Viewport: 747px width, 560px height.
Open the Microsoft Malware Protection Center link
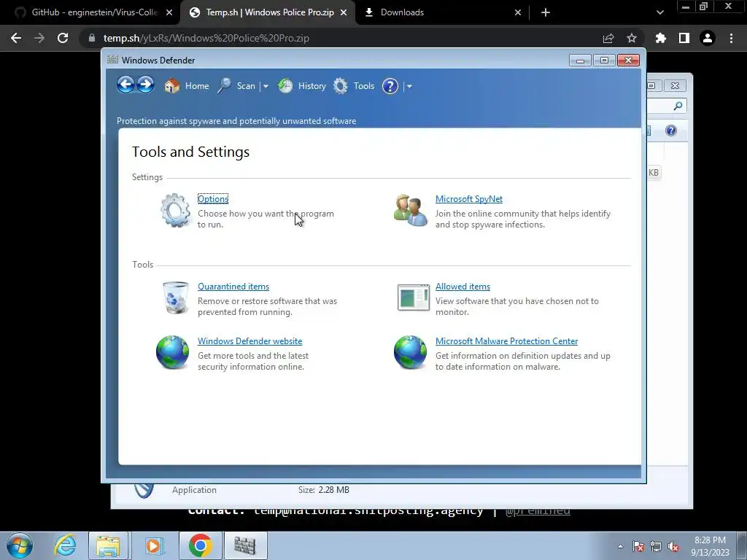[x=506, y=341]
